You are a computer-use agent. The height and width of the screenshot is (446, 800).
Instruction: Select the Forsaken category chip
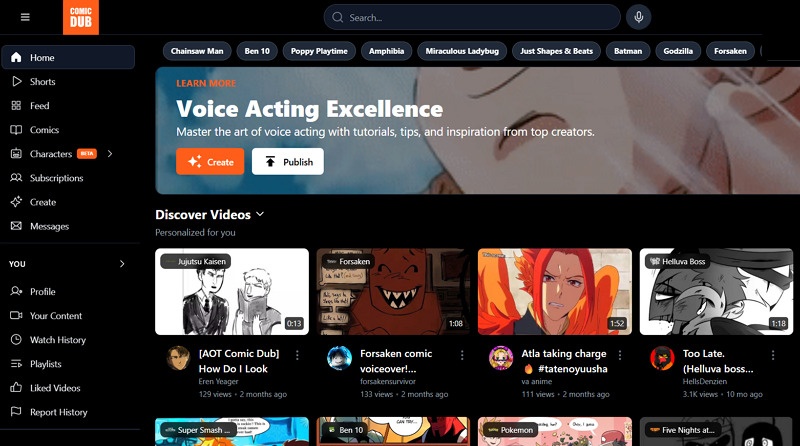coord(730,51)
